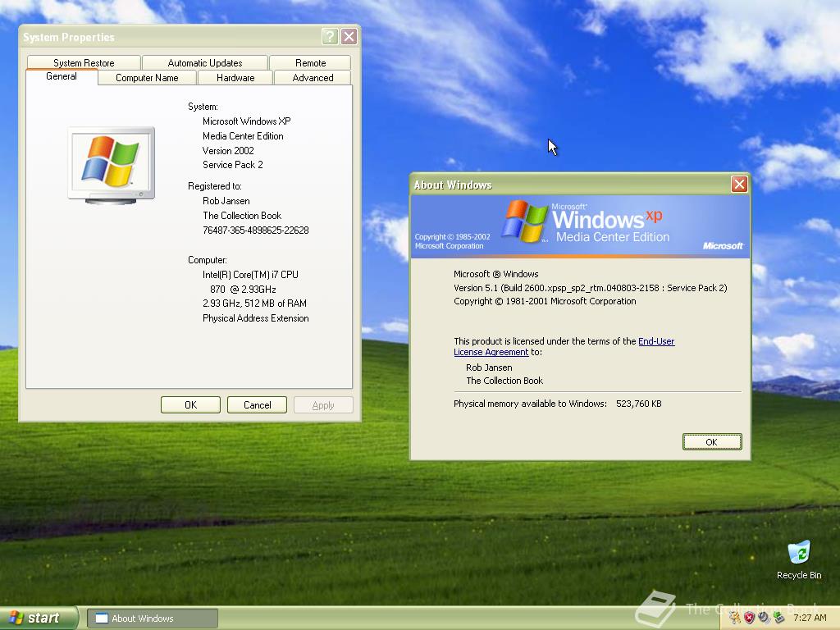Open the End-User License Agreement link

[564, 347]
